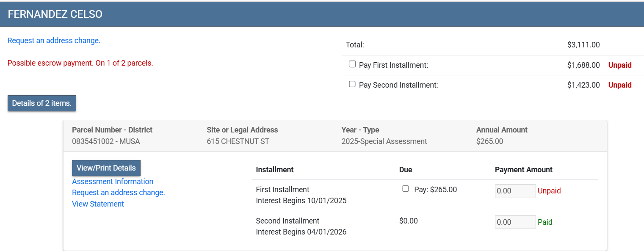Viewport: 644px width, 251px height.
Task: Collapse the Details of 2 items section
Action: [x=41, y=103]
